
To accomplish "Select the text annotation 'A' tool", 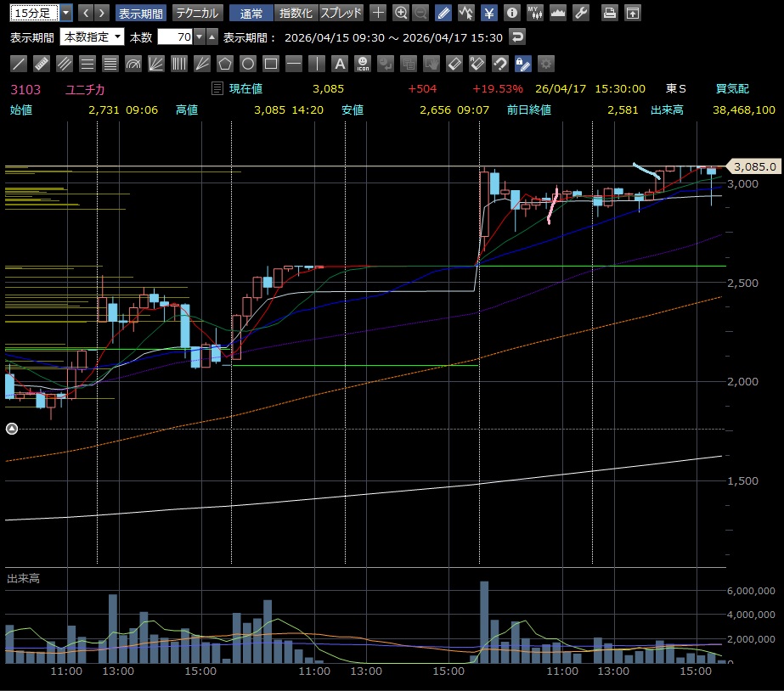I will 340,64.
